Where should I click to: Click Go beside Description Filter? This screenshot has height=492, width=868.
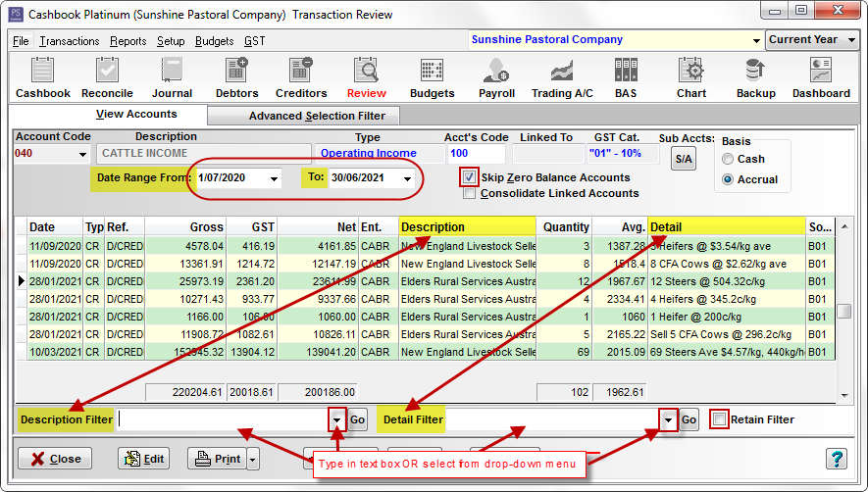(x=358, y=420)
